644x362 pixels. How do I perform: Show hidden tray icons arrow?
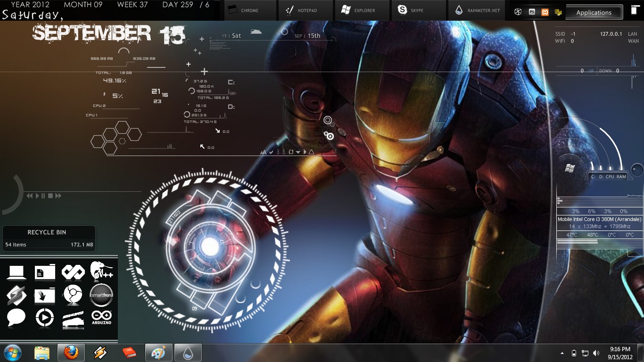coord(562,353)
